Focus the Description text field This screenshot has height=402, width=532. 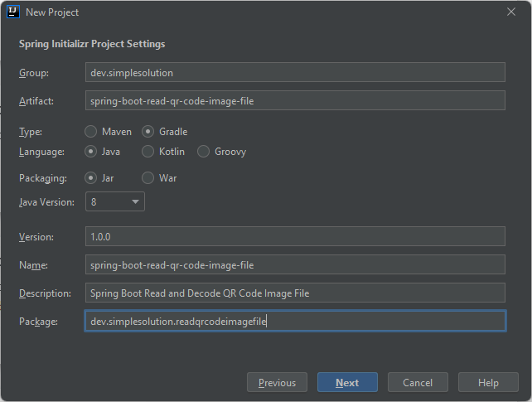pyautogui.click(x=295, y=293)
